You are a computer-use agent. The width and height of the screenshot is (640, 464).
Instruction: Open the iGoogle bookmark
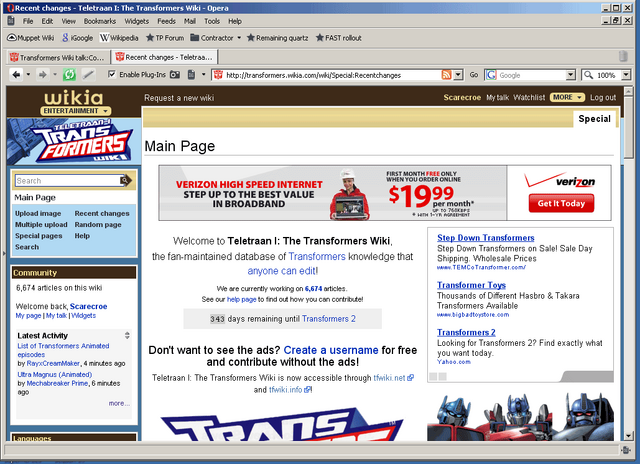pyautogui.click(x=78, y=38)
